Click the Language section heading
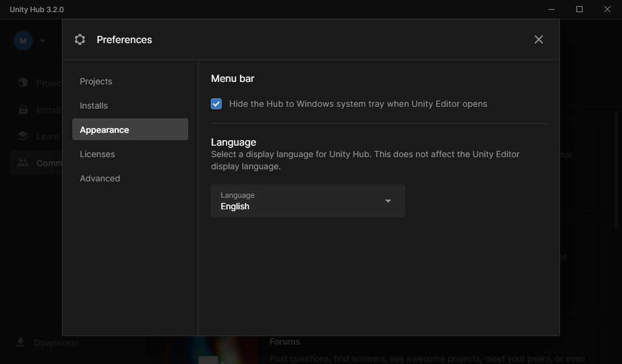Viewport: 622px width, 364px height. [x=233, y=142]
